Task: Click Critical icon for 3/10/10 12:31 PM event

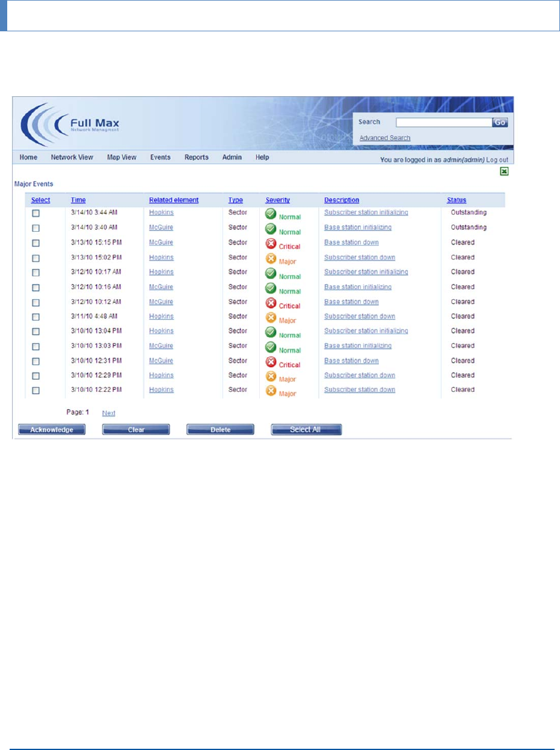Action: click(x=271, y=362)
